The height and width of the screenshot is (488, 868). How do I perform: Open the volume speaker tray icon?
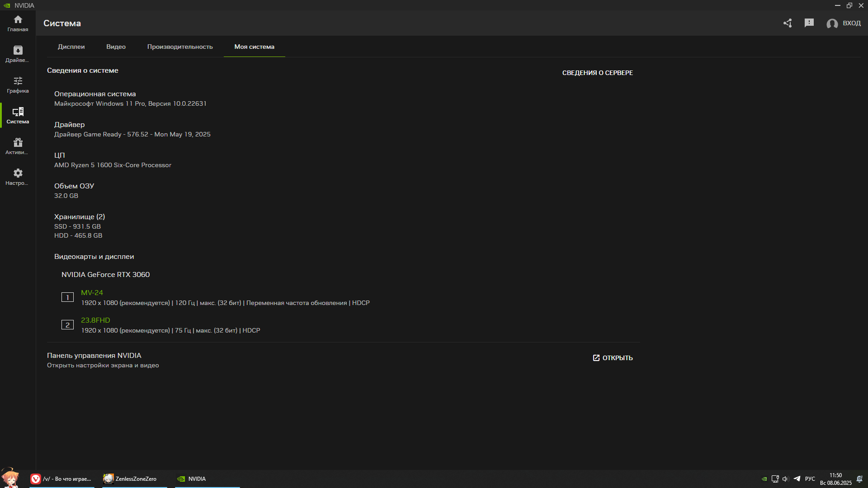[785, 479]
